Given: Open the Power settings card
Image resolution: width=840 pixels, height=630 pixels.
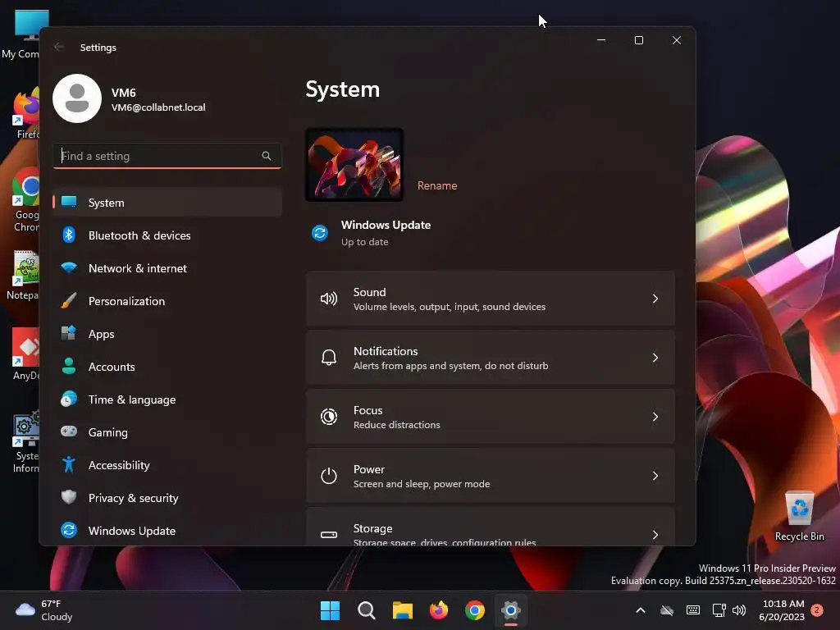Looking at the screenshot, I should pyautogui.click(x=491, y=476).
